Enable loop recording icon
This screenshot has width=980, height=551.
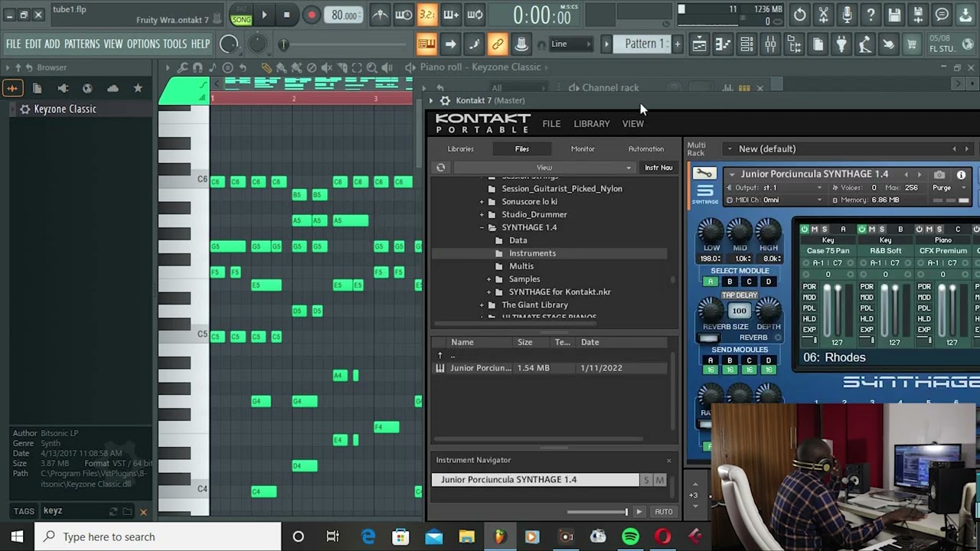point(475,15)
